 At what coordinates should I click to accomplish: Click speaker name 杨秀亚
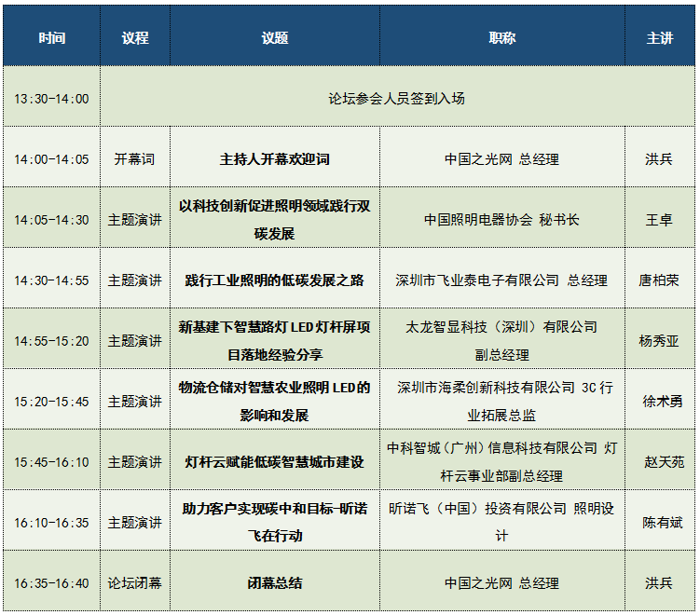[x=660, y=341]
